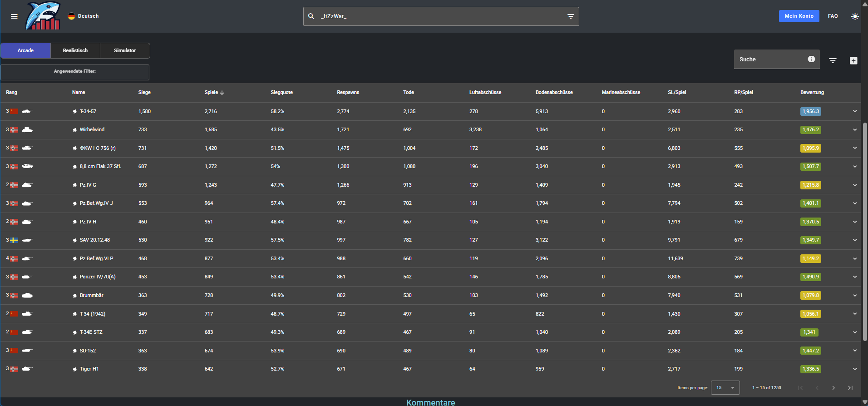Select the Arcade mode toggle
The height and width of the screenshot is (406, 868).
pyautogui.click(x=25, y=50)
